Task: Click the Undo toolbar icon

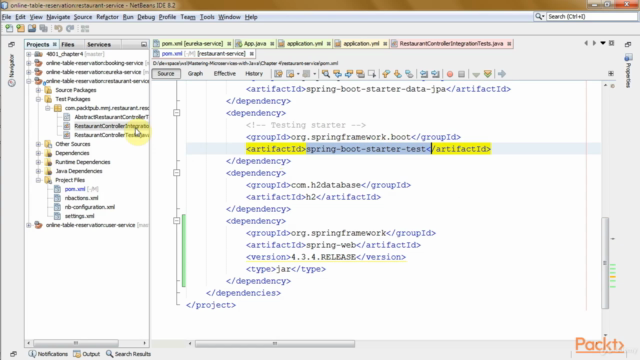Action: [58, 29]
